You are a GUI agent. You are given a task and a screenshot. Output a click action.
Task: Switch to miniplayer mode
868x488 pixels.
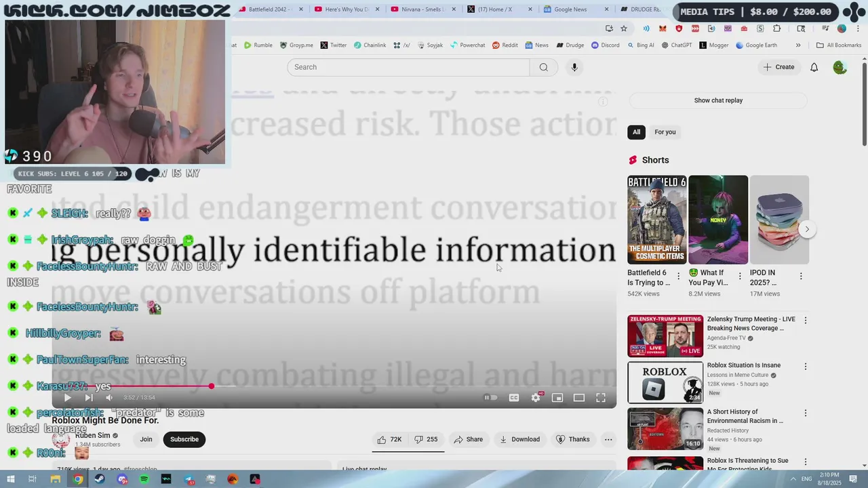tap(557, 398)
